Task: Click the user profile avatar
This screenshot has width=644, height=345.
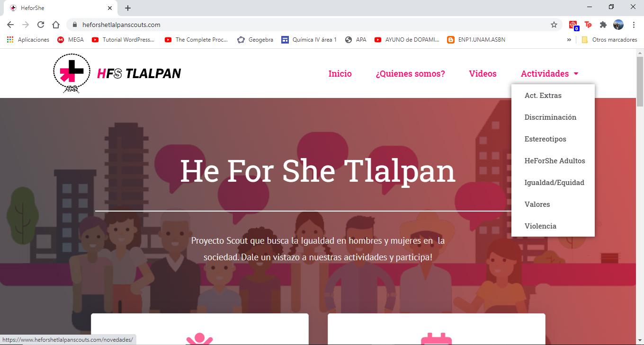Action: 618,25
